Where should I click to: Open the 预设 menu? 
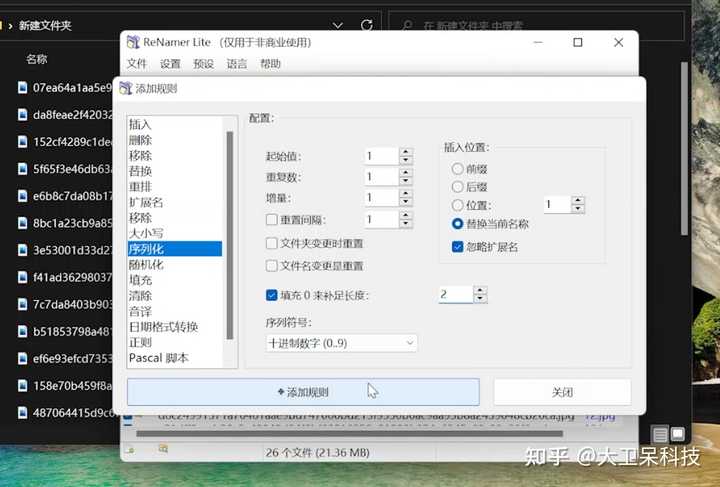coord(203,63)
